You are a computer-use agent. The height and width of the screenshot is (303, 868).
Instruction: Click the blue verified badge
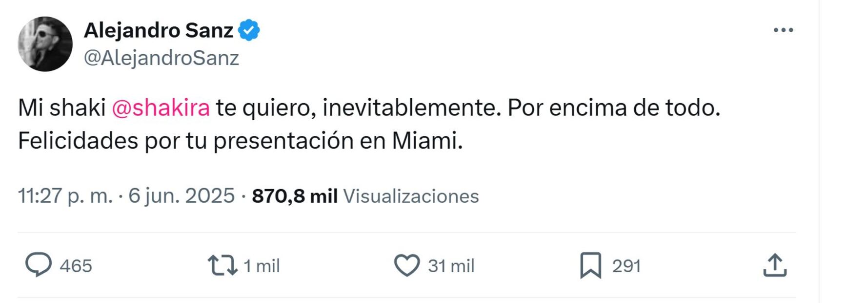point(249,30)
